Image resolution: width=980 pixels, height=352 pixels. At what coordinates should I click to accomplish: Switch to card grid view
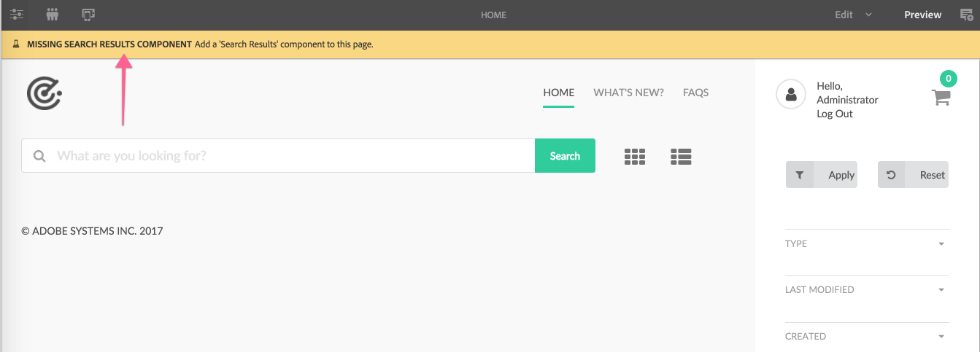tap(635, 156)
